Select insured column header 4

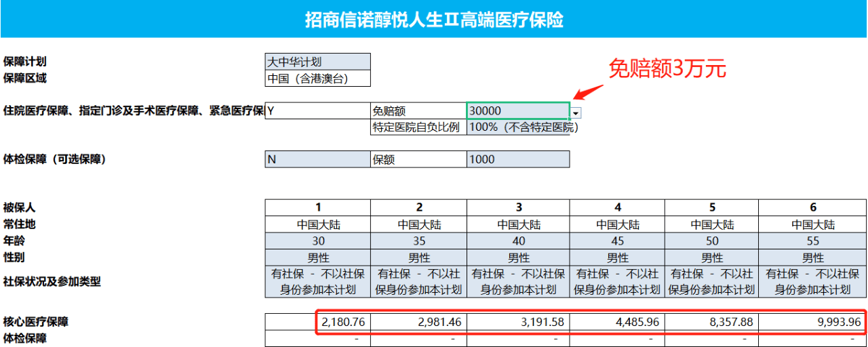click(x=617, y=207)
